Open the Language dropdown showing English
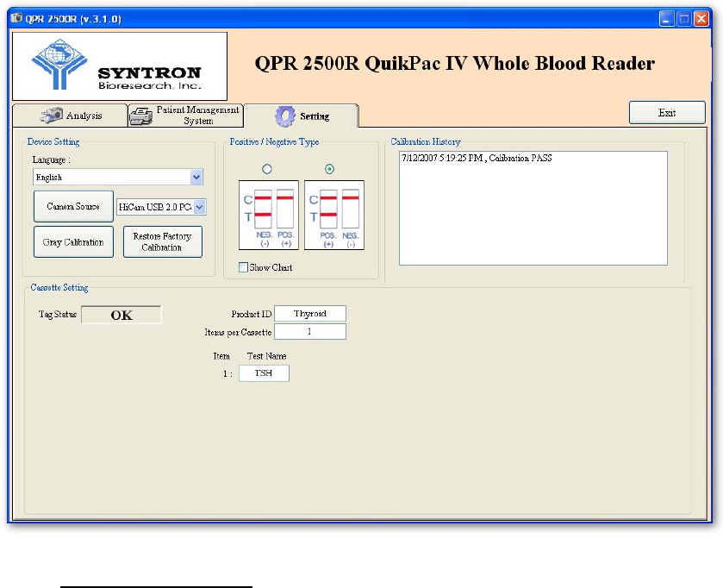The height and width of the screenshot is (588, 723). [x=117, y=177]
